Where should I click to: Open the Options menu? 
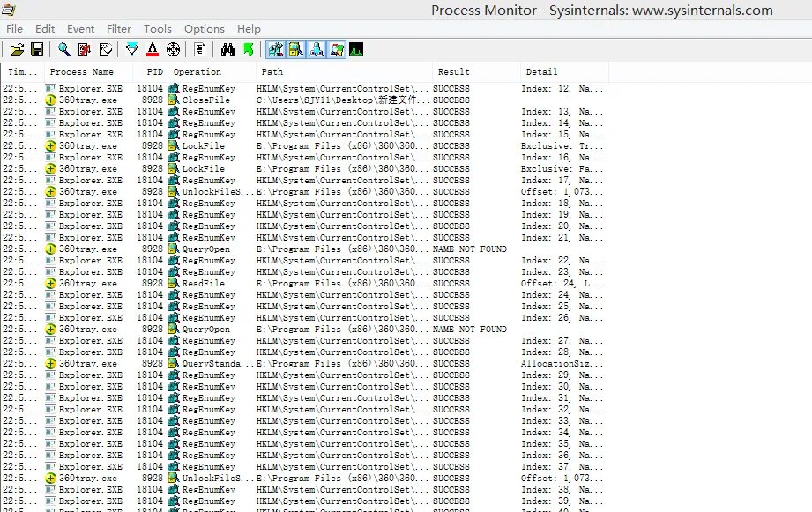(205, 29)
